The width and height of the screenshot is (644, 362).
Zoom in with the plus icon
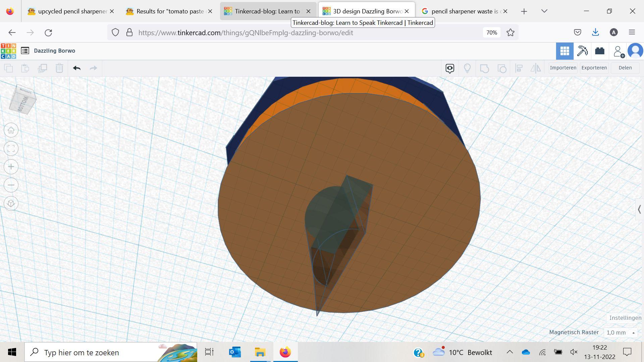click(x=11, y=167)
